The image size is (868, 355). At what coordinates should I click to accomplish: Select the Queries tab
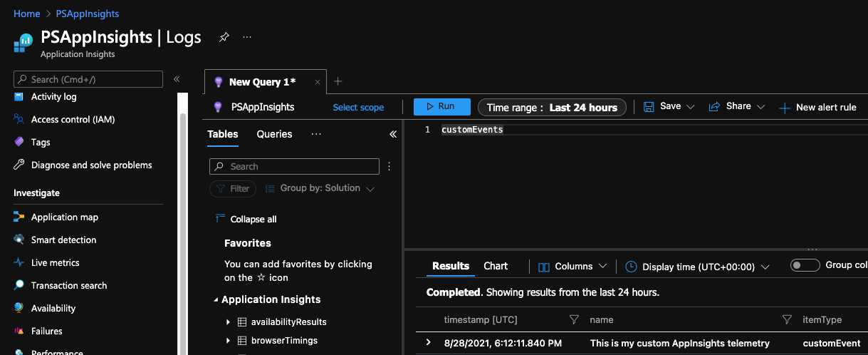point(274,134)
